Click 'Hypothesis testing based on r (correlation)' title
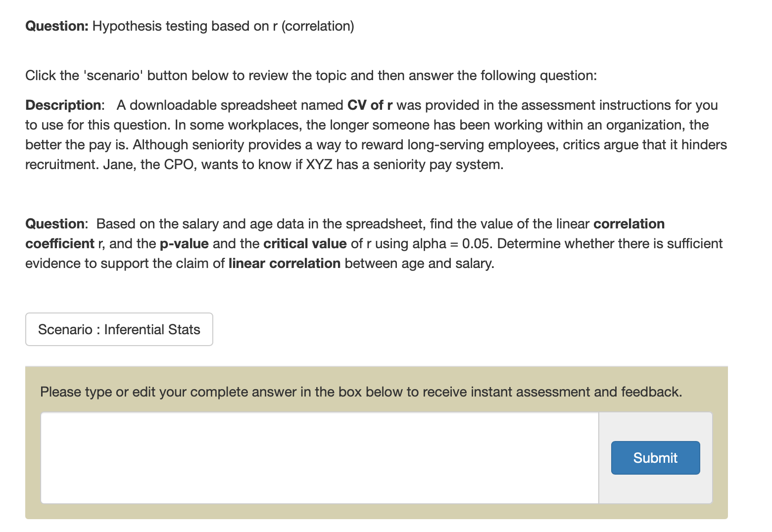The width and height of the screenshot is (772, 532). (223, 26)
